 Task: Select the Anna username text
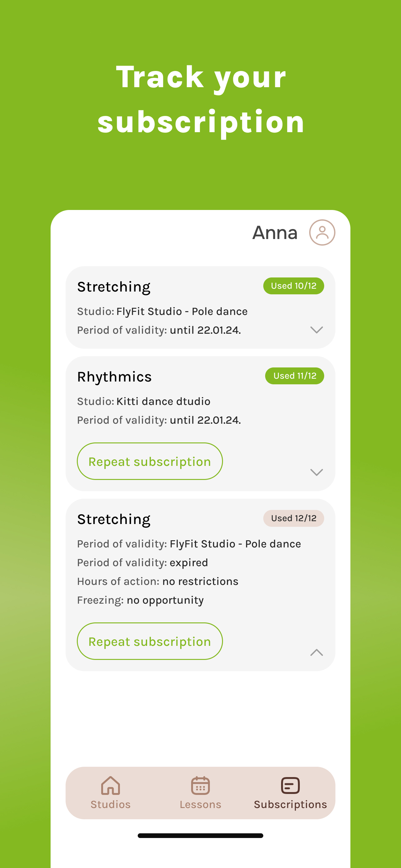[x=275, y=232]
